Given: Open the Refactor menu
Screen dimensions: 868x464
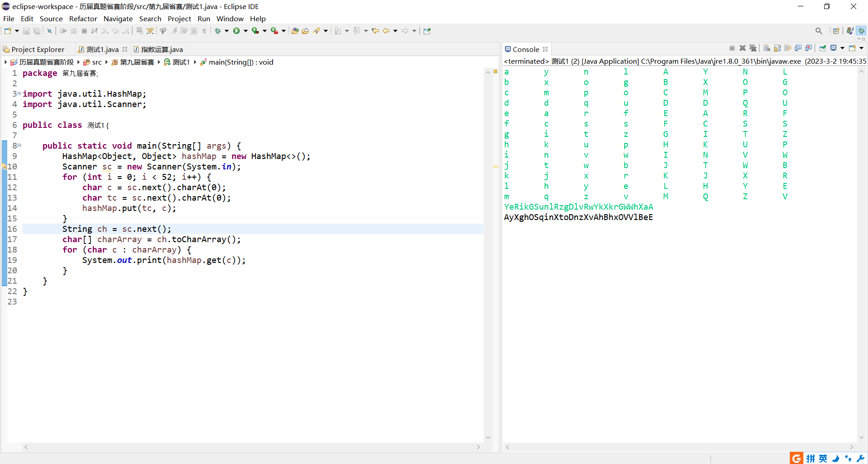Looking at the screenshot, I should [83, 19].
